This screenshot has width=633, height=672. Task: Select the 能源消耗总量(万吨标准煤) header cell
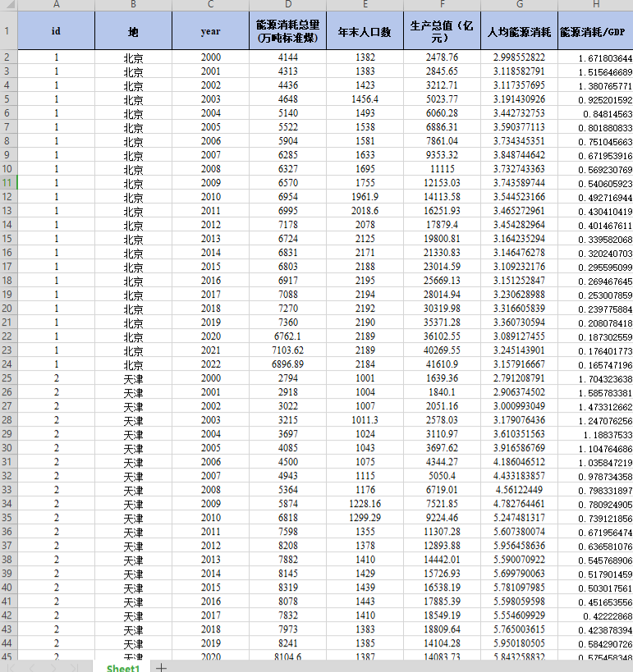click(288, 30)
